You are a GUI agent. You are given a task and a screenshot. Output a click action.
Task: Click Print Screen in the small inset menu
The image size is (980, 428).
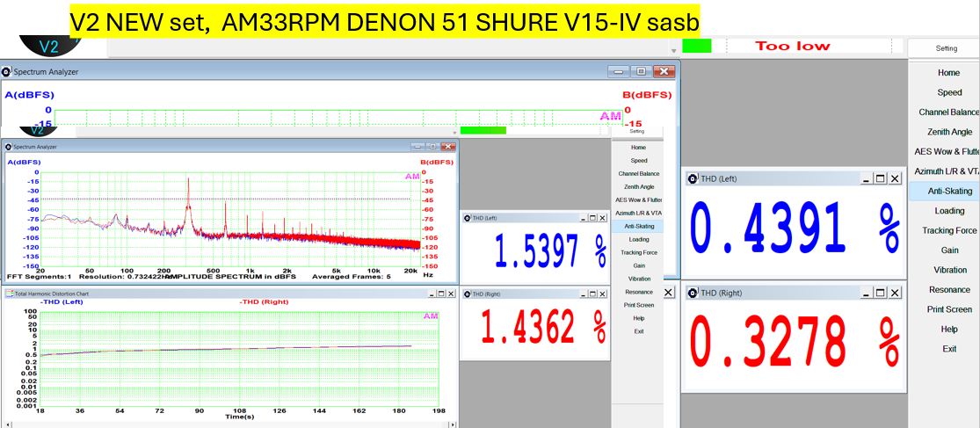click(638, 305)
